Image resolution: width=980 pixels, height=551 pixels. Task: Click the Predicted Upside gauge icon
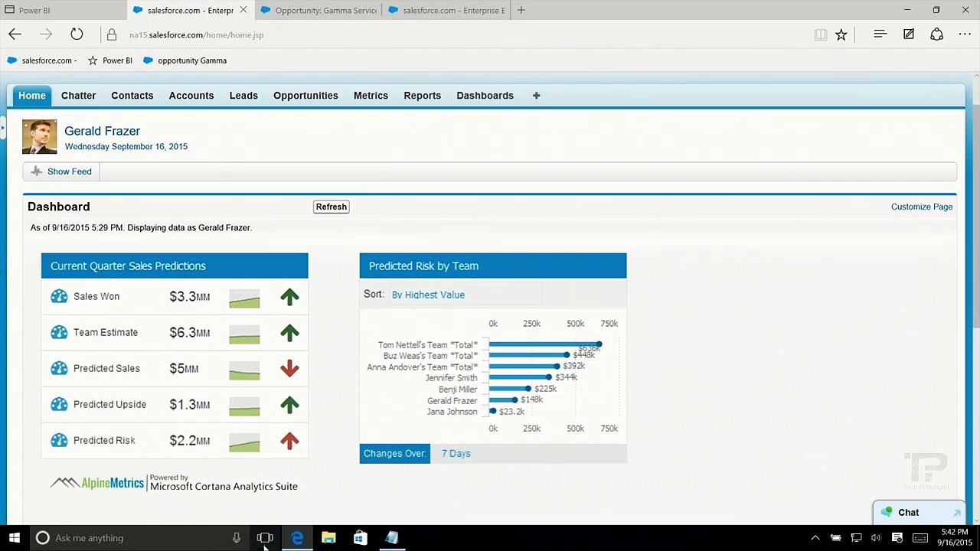59,404
